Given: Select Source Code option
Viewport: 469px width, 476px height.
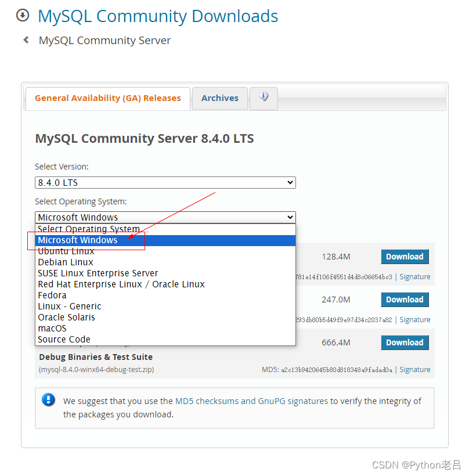Looking at the screenshot, I should point(165,340).
